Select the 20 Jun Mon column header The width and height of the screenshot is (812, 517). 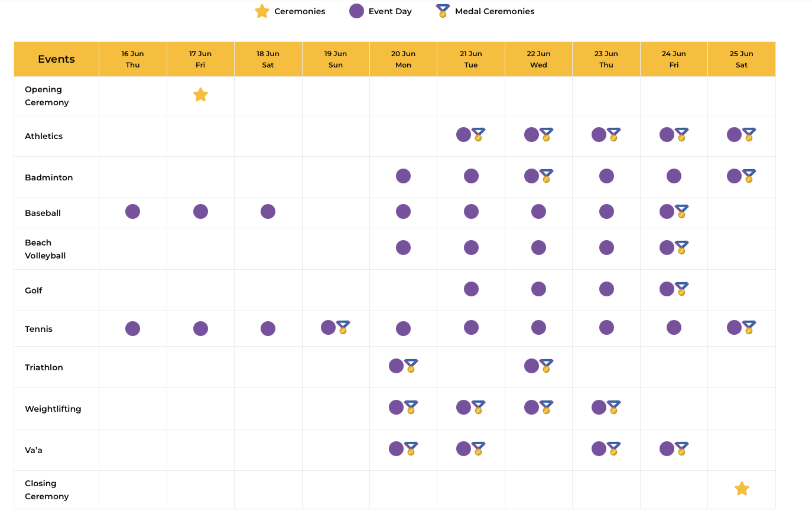[x=403, y=59]
